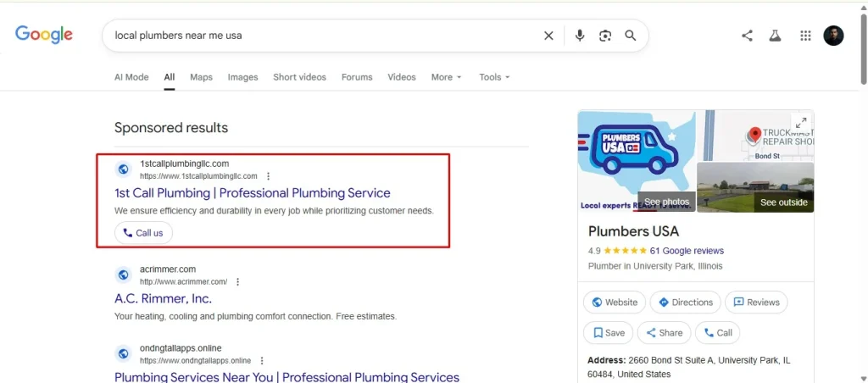Open the Google account profile avatar
This screenshot has height=383, width=868.
833,36
